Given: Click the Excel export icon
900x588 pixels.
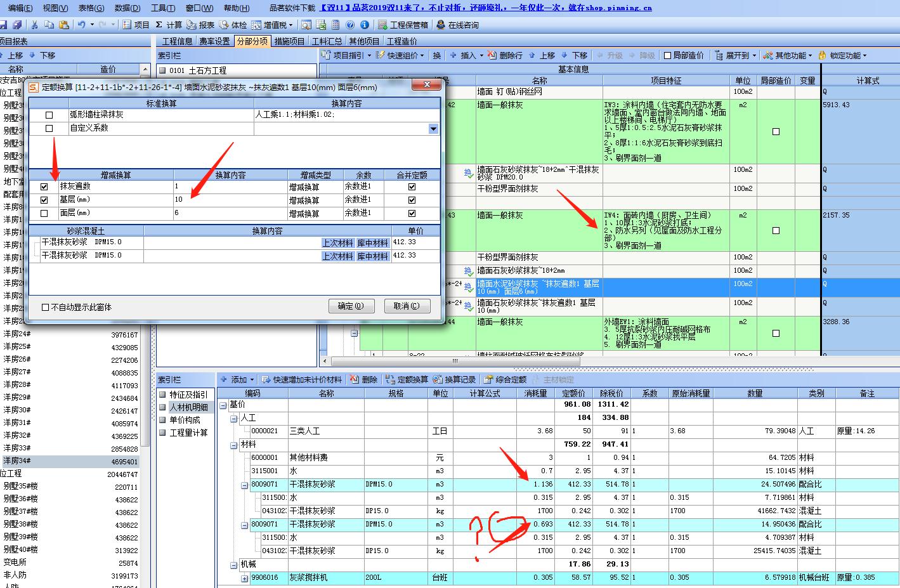Looking at the screenshot, I should (320, 25).
